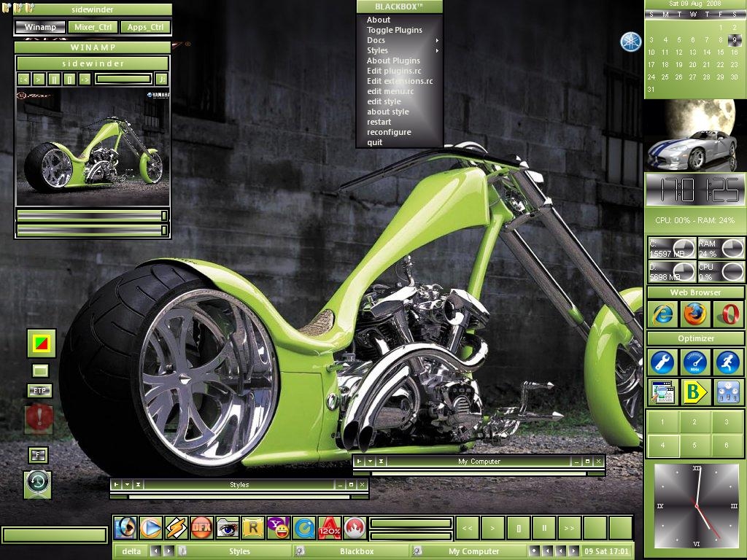Image resolution: width=747 pixels, height=560 pixels.
Task: Open the first icon in the bottom dock
Action: (125, 528)
